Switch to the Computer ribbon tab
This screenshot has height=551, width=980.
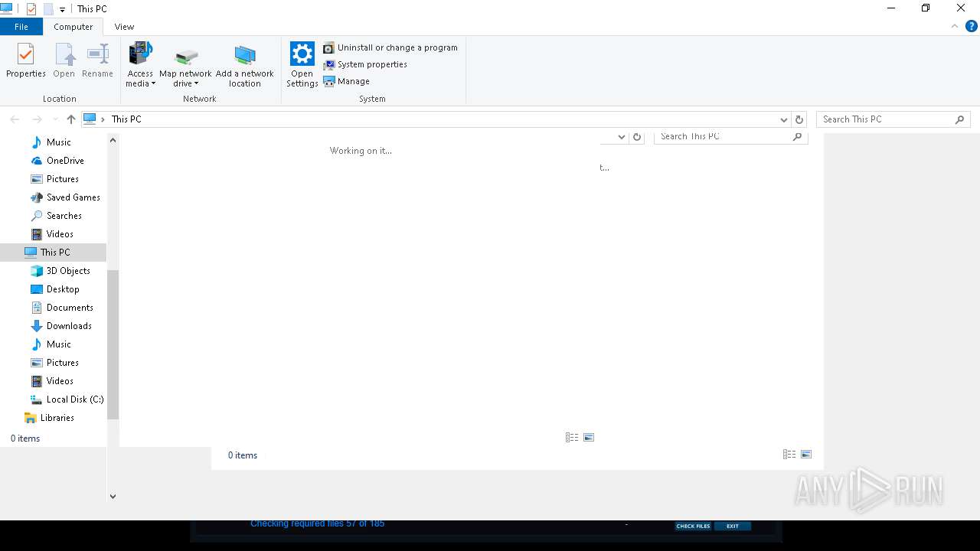click(73, 27)
